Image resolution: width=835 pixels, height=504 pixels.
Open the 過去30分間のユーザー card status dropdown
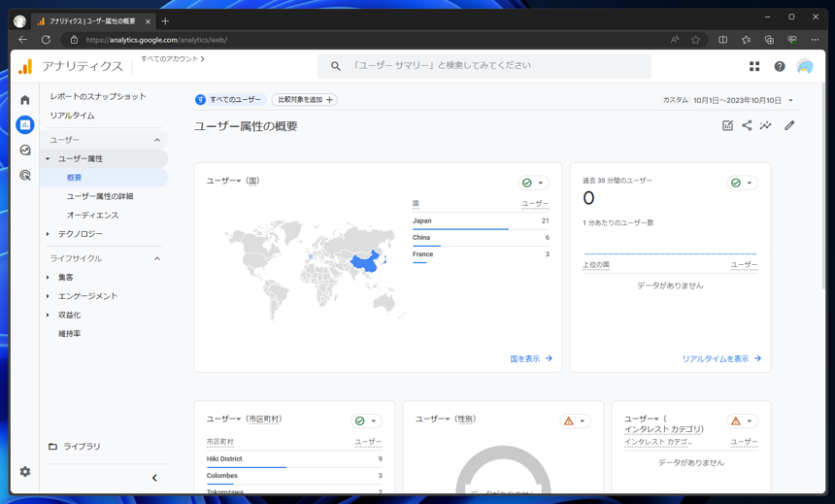(x=743, y=183)
